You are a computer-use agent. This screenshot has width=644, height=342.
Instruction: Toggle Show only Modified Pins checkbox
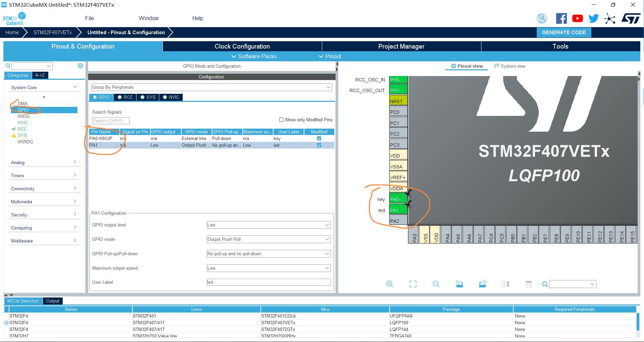[281, 120]
